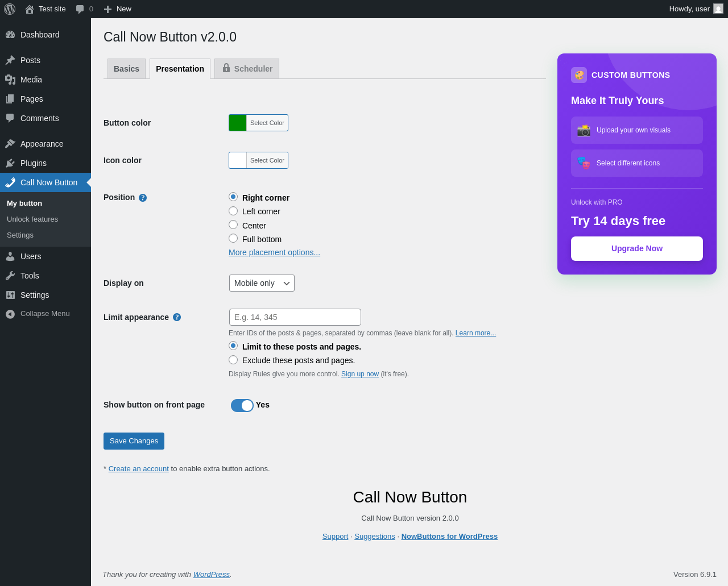Image resolution: width=728 pixels, height=586 pixels.
Task: Click the Upgrade Now button
Action: tap(637, 248)
